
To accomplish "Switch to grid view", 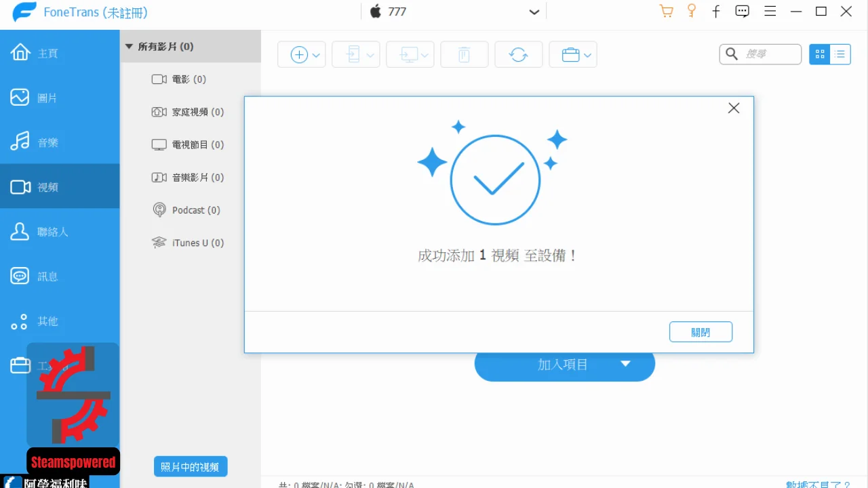I will pyautogui.click(x=820, y=54).
